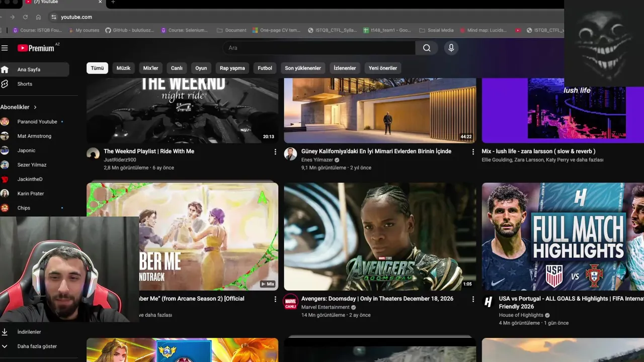Focus the Ara search field

(x=319, y=48)
